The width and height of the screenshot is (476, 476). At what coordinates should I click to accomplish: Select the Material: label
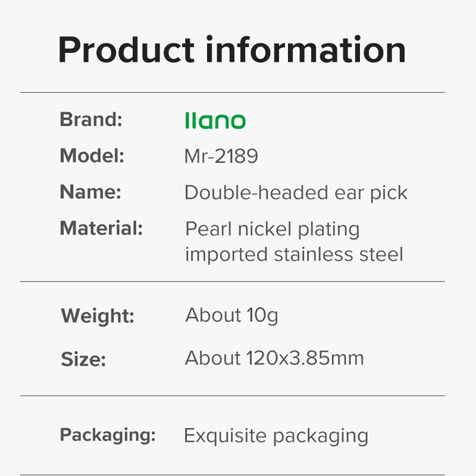101,228
